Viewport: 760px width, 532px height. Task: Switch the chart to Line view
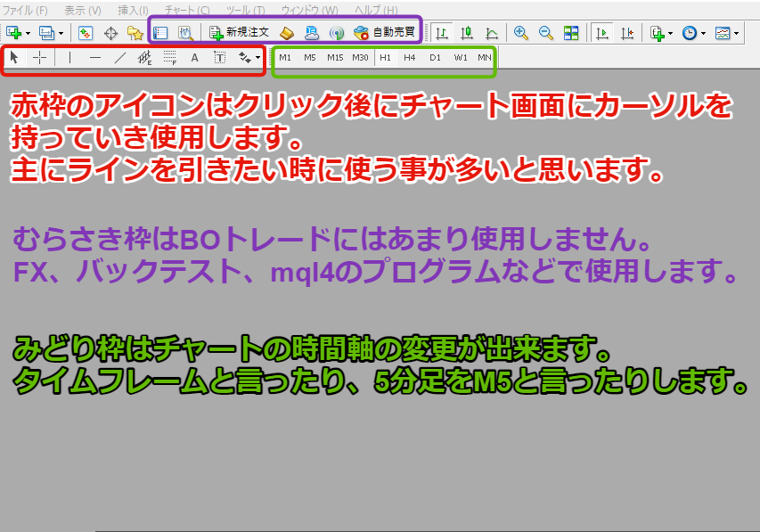pos(493,33)
